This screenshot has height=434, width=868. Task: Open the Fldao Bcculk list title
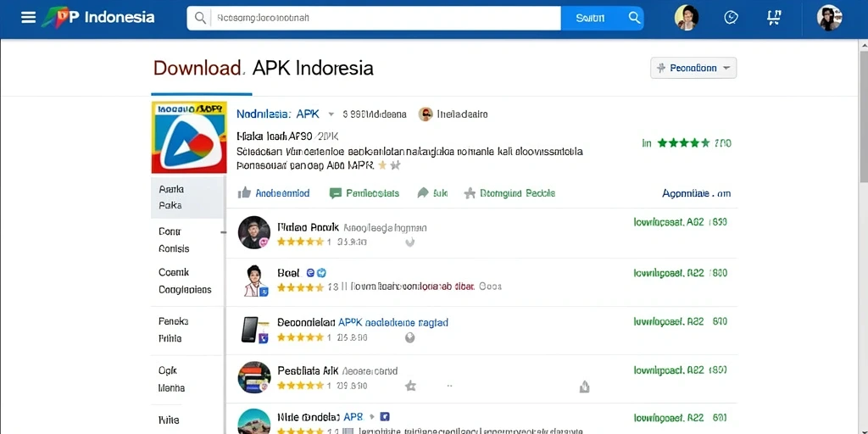[x=307, y=227]
